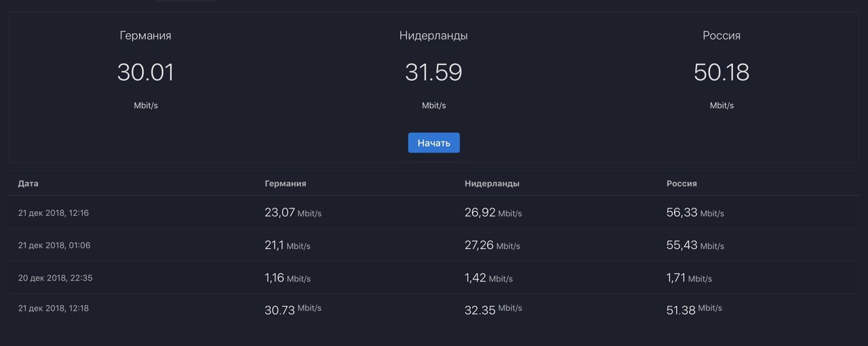Click the 1,16 Mbit/s cell
868x346 pixels.
point(288,277)
